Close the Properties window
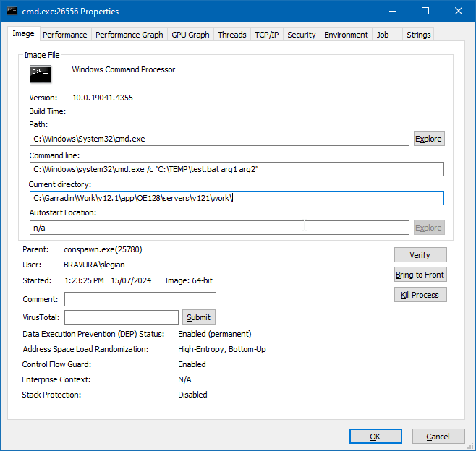The image size is (476, 451). [x=459, y=12]
